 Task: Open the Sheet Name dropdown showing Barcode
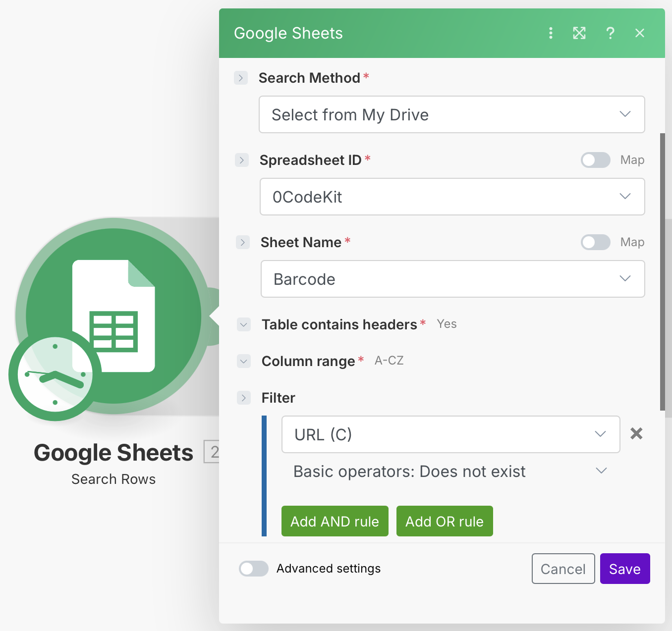[453, 279]
